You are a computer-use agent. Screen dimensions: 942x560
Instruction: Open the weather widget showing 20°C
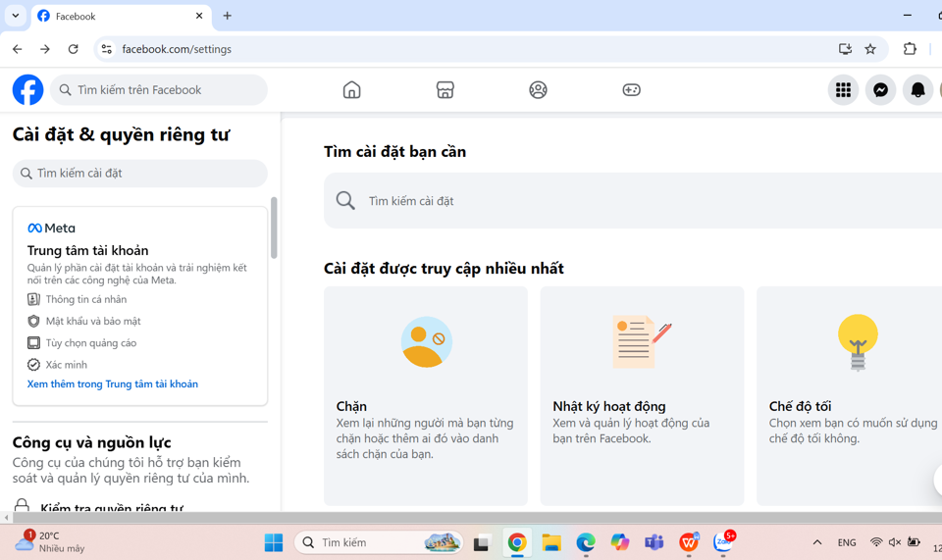click(x=49, y=541)
